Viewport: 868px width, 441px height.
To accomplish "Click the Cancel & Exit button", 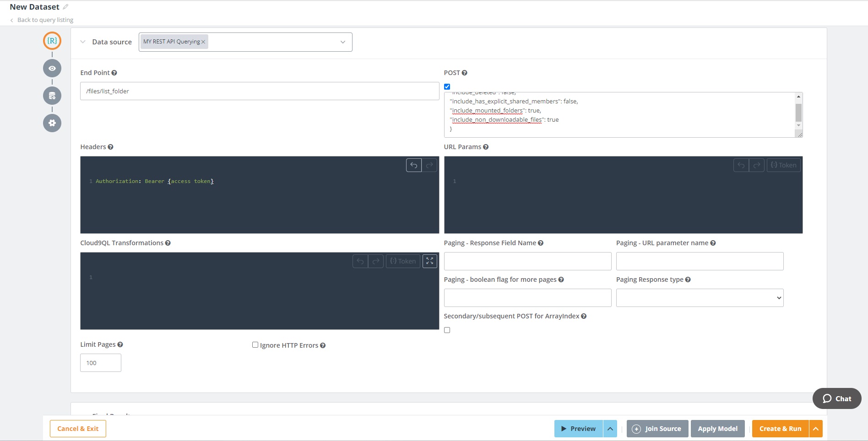I will click(x=78, y=429).
